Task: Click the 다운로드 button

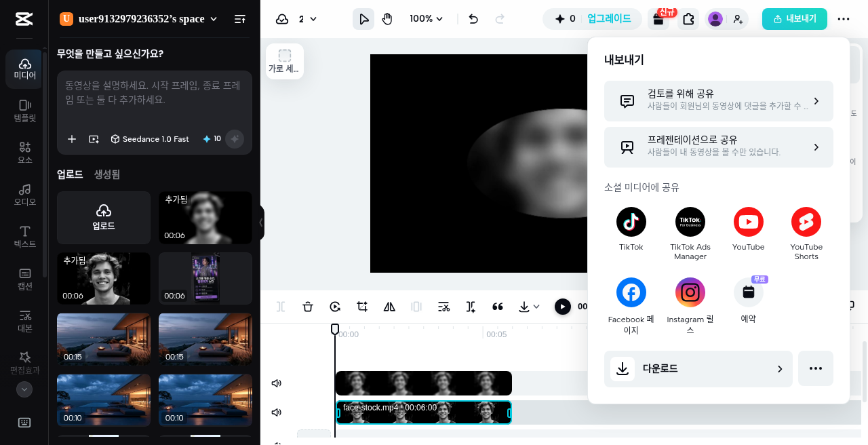Action: pos(698,369)
